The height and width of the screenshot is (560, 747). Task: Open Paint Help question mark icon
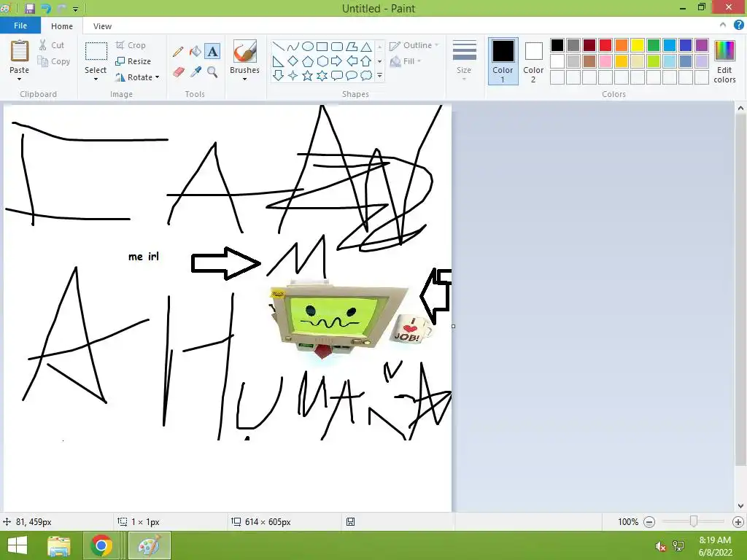738,26
